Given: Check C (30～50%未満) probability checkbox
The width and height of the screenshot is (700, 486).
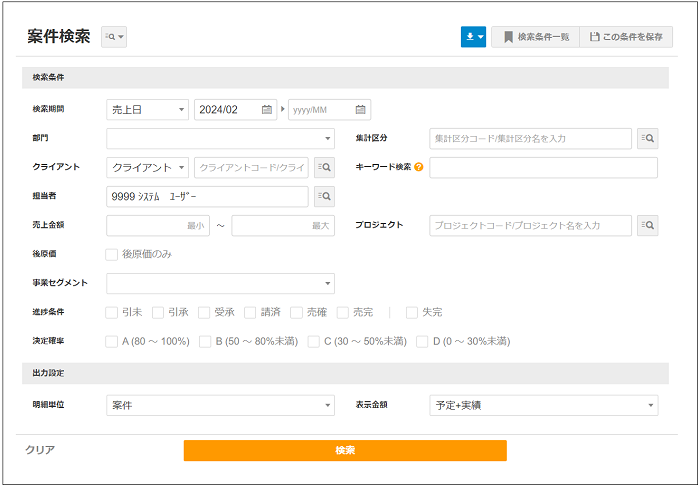Looking at the screenshot, I should coord(314,341).
